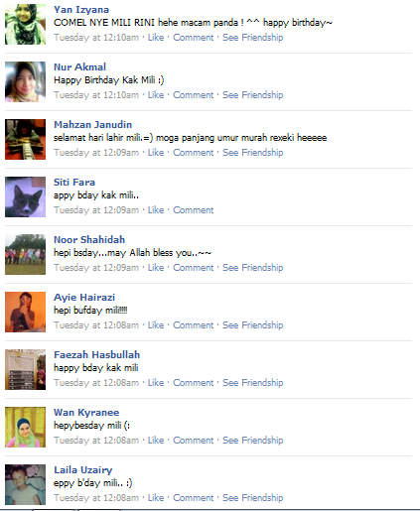The image size is (420, 511).
Task: Open Nur Akmal's profile photo
Action: (x=25, y=81)
